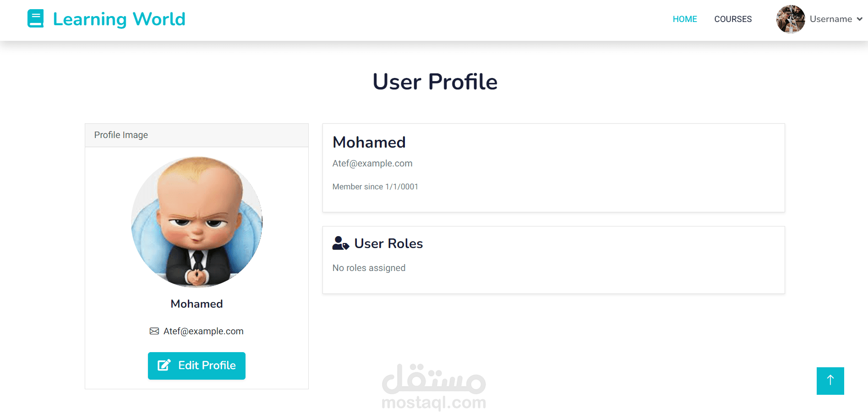Click the scroll-to-top arrow button

coord(830,381)
